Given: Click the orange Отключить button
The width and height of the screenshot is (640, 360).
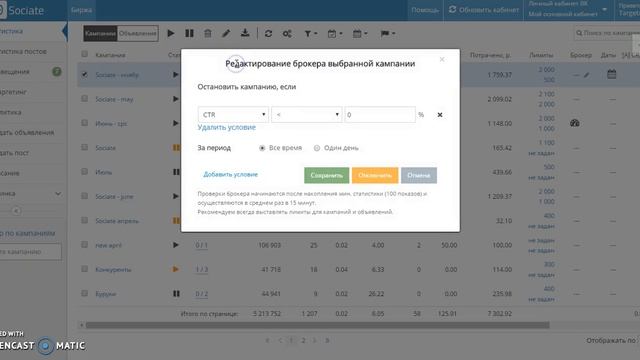Looking at the screenshot, I should tap(375, 175).
